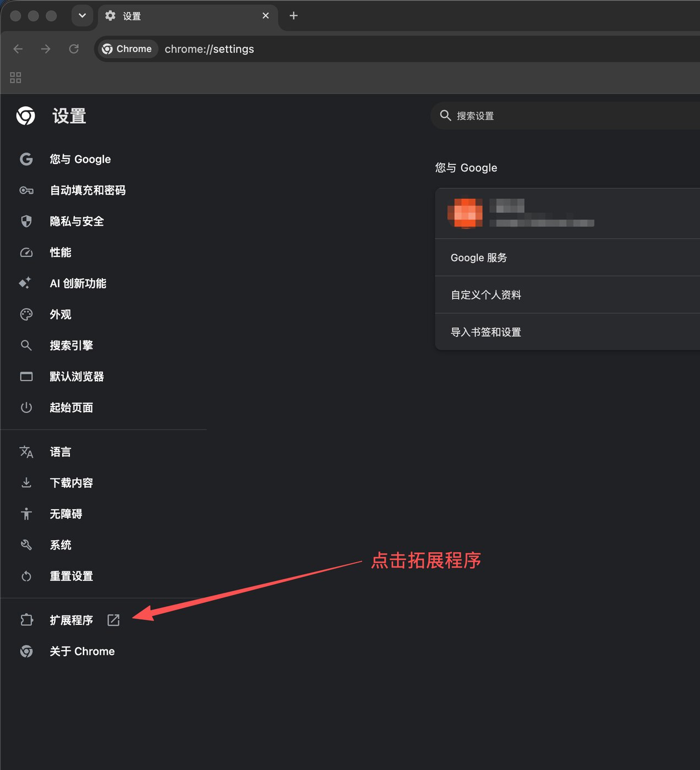Click the key icon for autofill and passwords
The height and width of the screenshot is (770, 700).
point(26,190)
